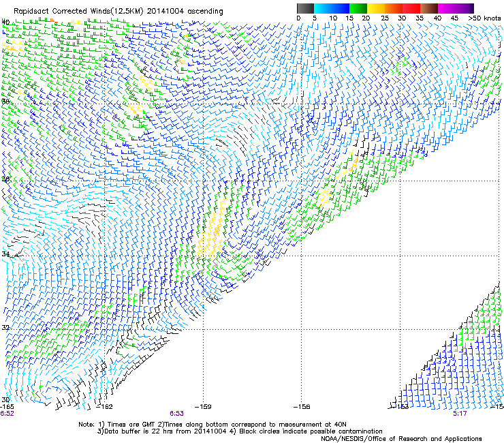Click the '>50 knots' legend label

[484, 18]
